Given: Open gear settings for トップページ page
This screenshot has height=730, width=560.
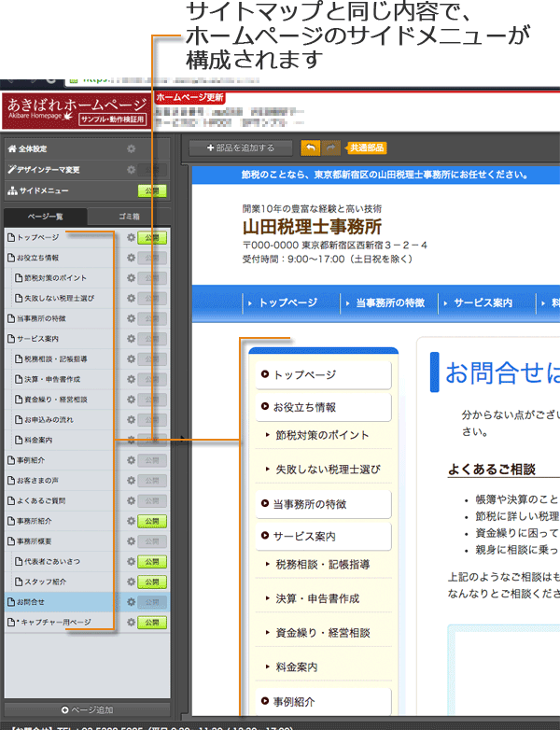Looking at the screenshot, I should 131,238.
